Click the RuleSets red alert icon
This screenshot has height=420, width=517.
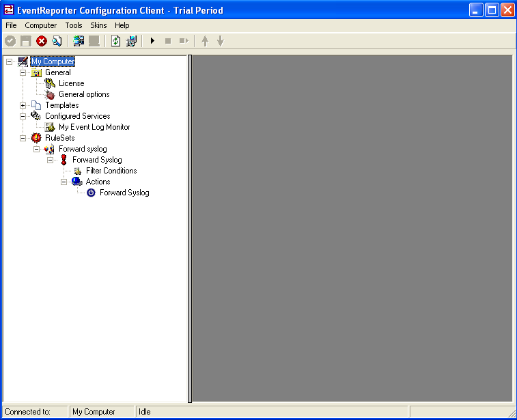tap(36, 138)
